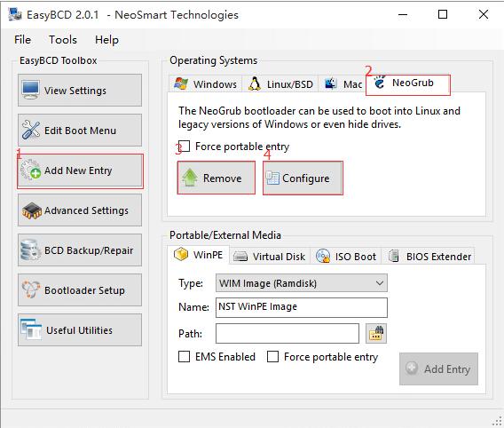Switch to the ISO Boot tab
This screenshot has height=428, width=504.
(x=345, y=257)
